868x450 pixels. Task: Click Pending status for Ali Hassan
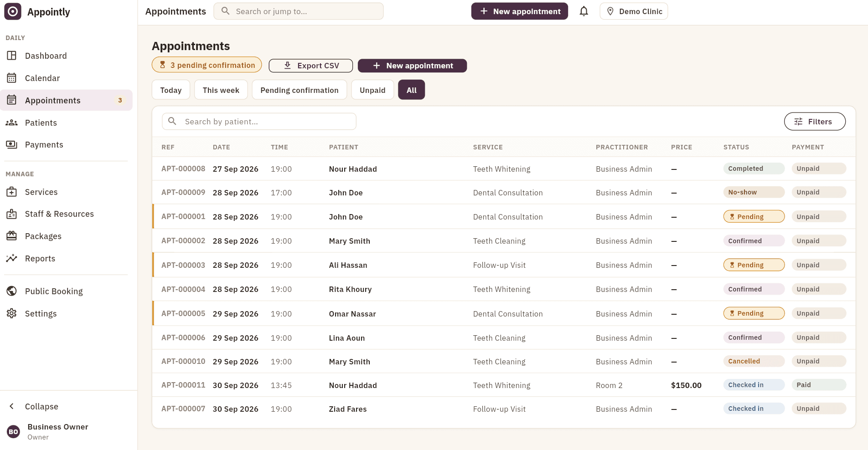[x=754, y=265]
